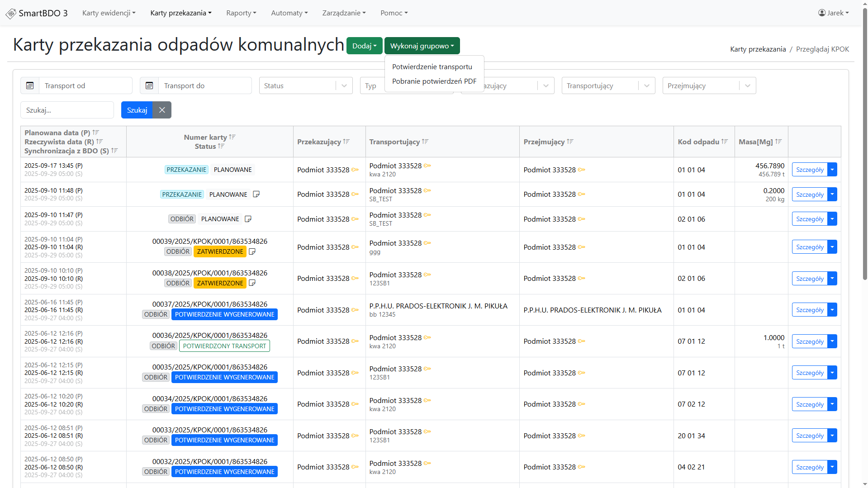Click the SmartBDO 3 logo
This screenshot has height=488, width=868.
pos(37,13)
